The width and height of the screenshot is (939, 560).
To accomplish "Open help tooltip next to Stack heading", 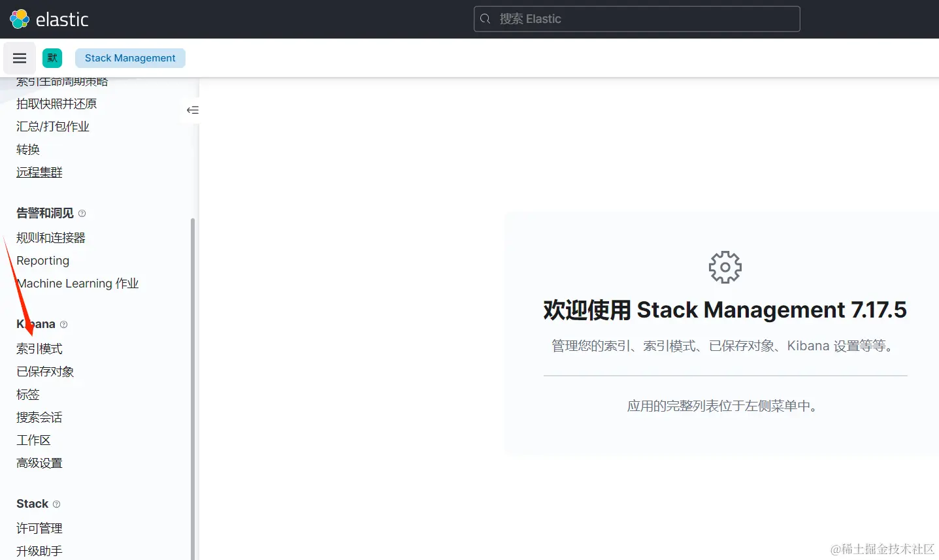I will coord(56,503).
